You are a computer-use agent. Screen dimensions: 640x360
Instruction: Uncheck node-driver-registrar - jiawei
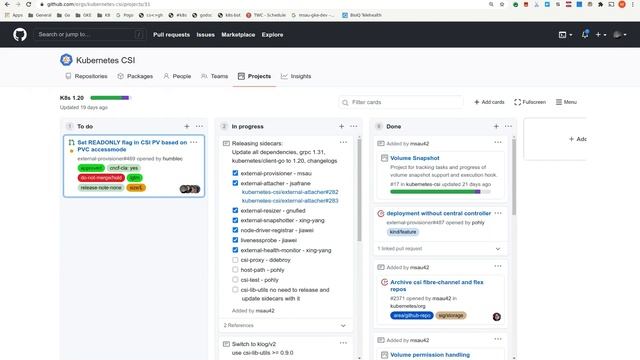point(235,230)
